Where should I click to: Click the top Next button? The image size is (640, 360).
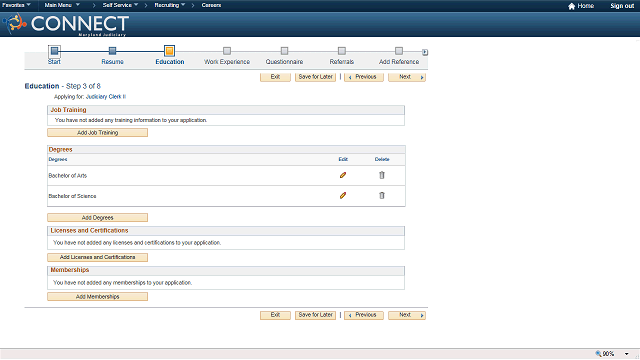407,77
